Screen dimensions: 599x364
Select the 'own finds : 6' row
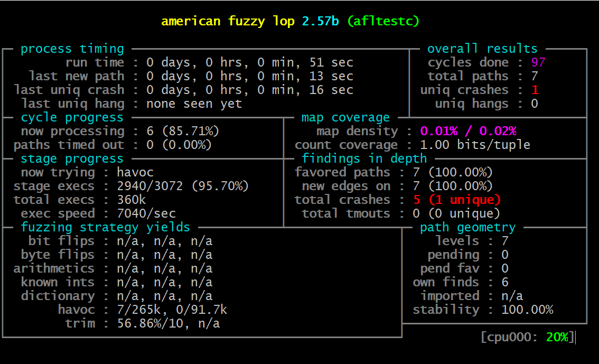pos(460,283)
